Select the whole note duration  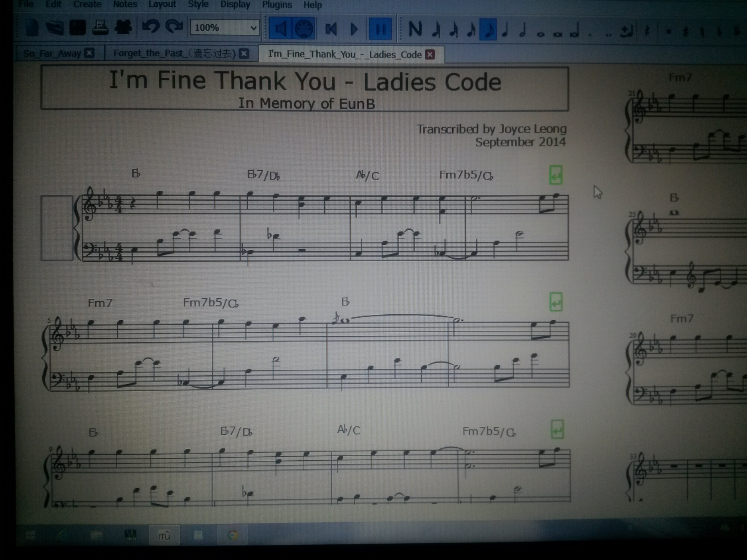pos(540,34)
